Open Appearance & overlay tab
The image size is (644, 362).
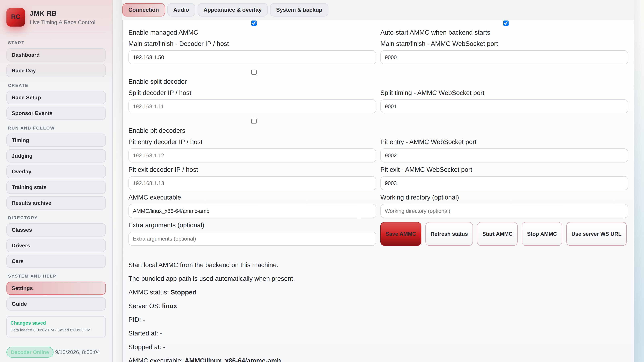coord(232,10)
